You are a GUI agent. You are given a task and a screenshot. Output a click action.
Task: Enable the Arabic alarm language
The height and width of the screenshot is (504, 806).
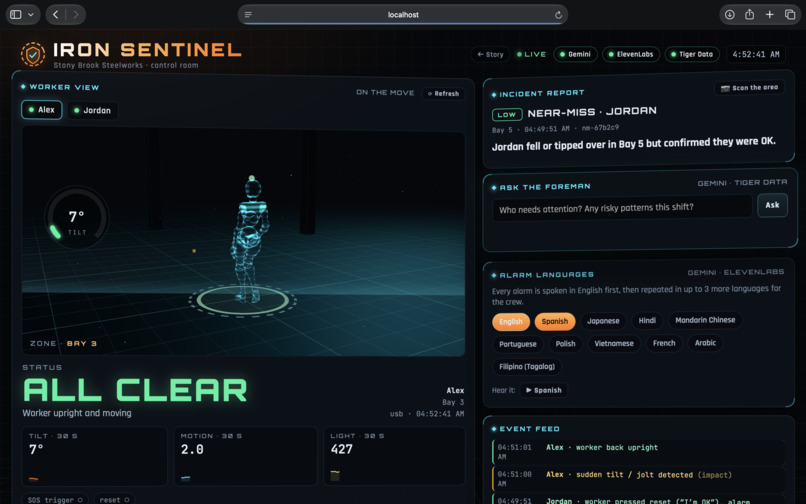pyautogui.click(x=705, y=343)
